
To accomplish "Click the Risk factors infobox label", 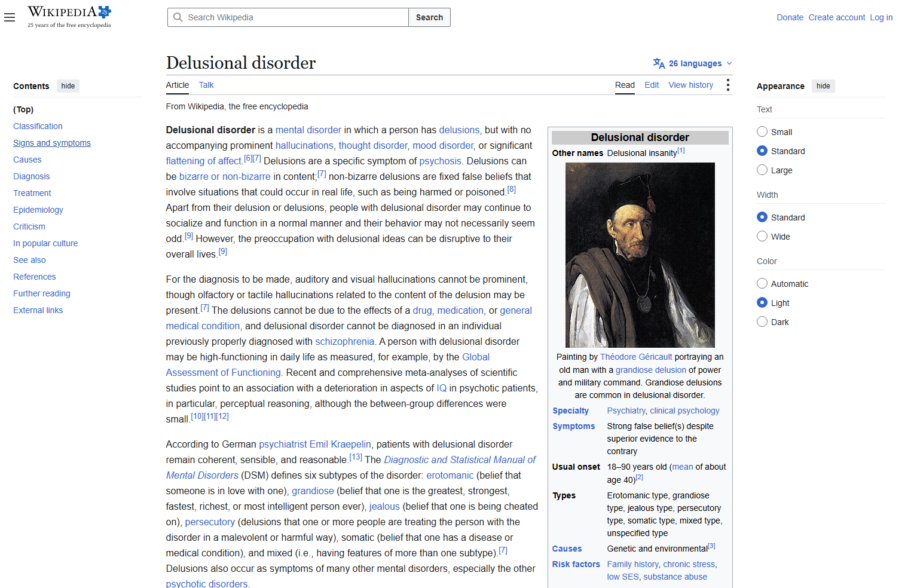I will tap(576, 564).
